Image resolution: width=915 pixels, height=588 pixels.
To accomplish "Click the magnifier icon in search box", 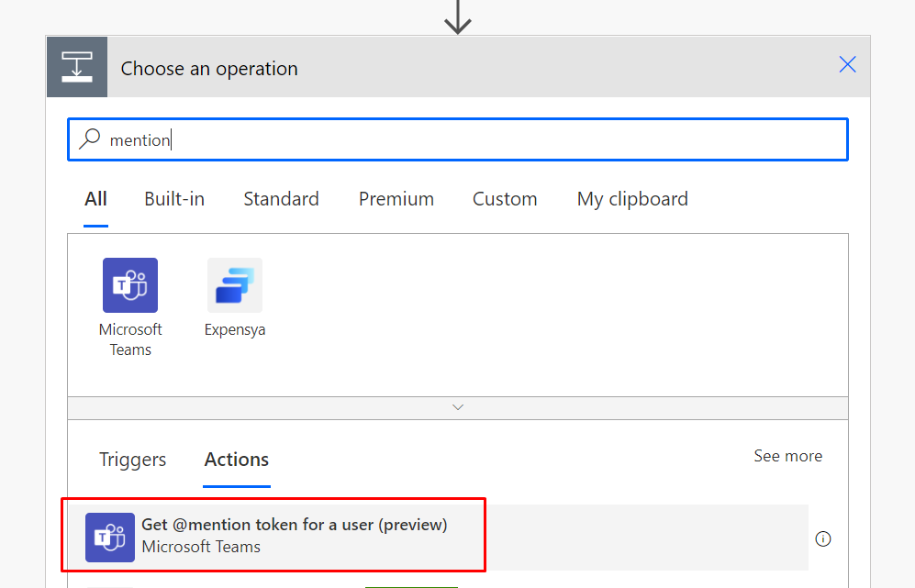I will [x=90, y=139].
